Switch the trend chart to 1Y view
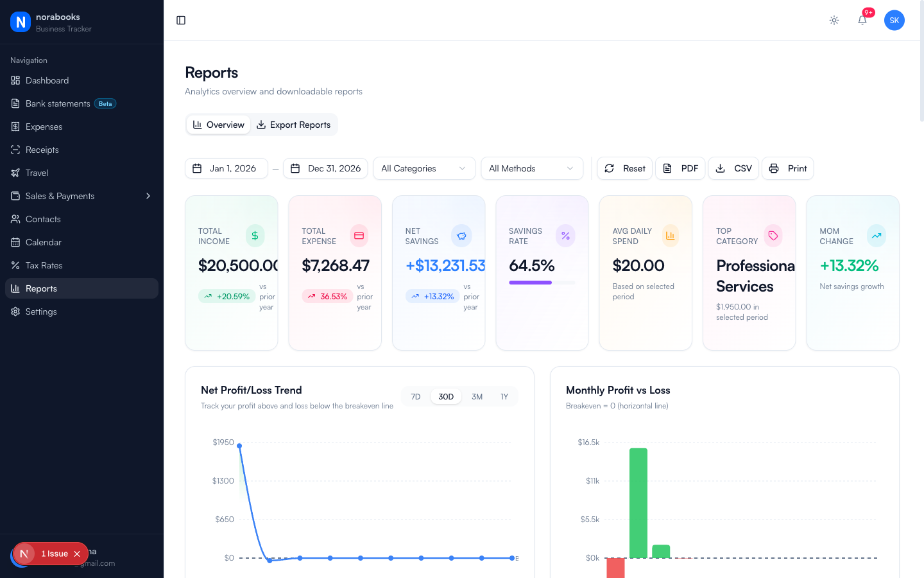Image resolution: width=924 pixels, height=578 pixels. point(504,396)
